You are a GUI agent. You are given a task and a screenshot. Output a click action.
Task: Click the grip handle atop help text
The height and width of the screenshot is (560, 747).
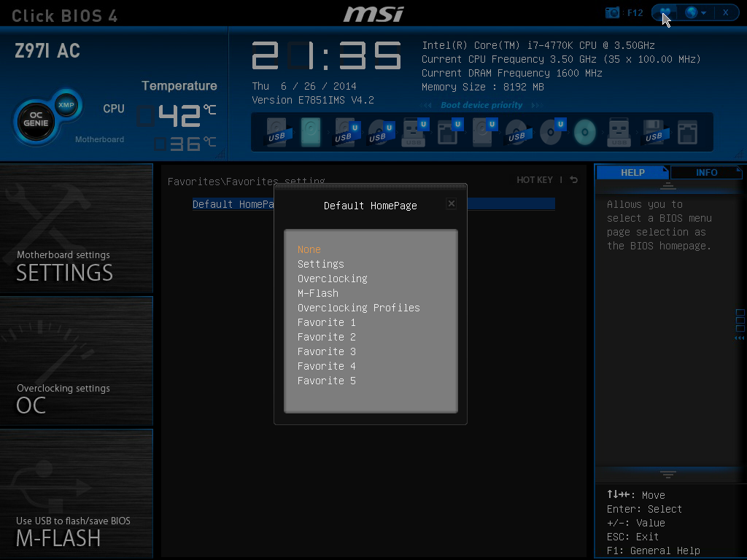click(667, 186)
